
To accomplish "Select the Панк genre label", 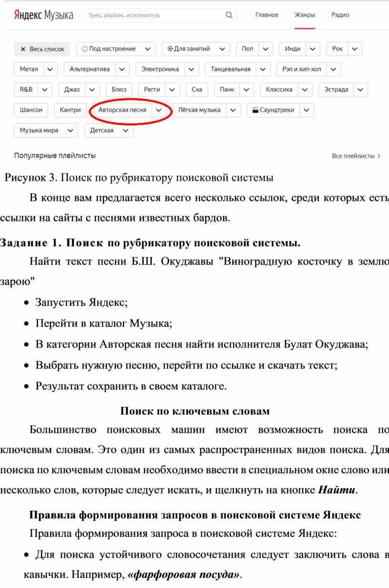I will click(227, 90).
